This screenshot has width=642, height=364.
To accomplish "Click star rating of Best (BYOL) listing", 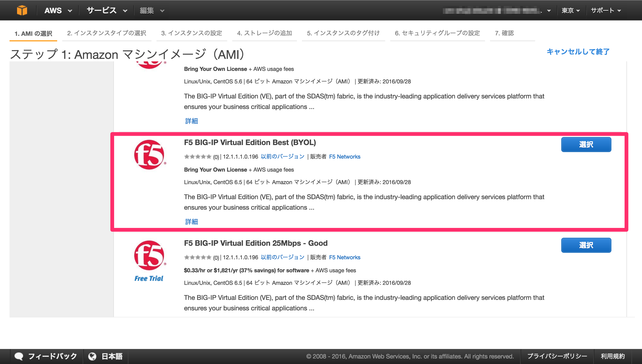I will 198,157.
